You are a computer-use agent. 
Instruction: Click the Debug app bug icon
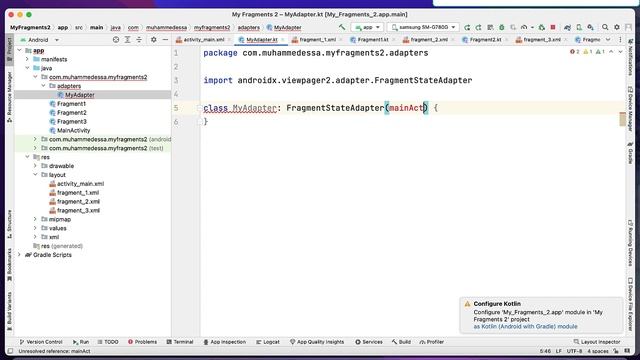(x=502, y=27)
